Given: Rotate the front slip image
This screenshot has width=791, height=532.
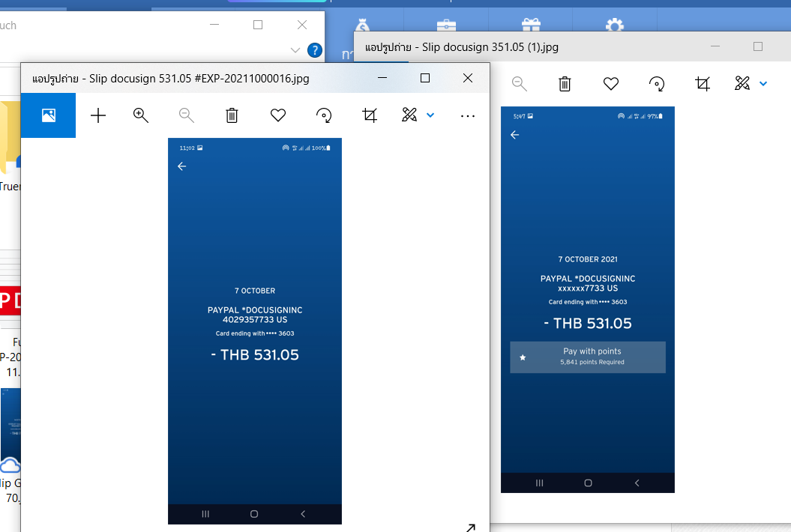Looking at the screenshot, I should 324,115.
